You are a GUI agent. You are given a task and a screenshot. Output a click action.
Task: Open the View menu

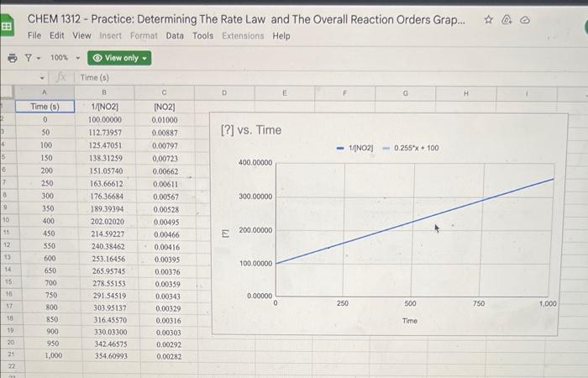click(x=81, y=35)
